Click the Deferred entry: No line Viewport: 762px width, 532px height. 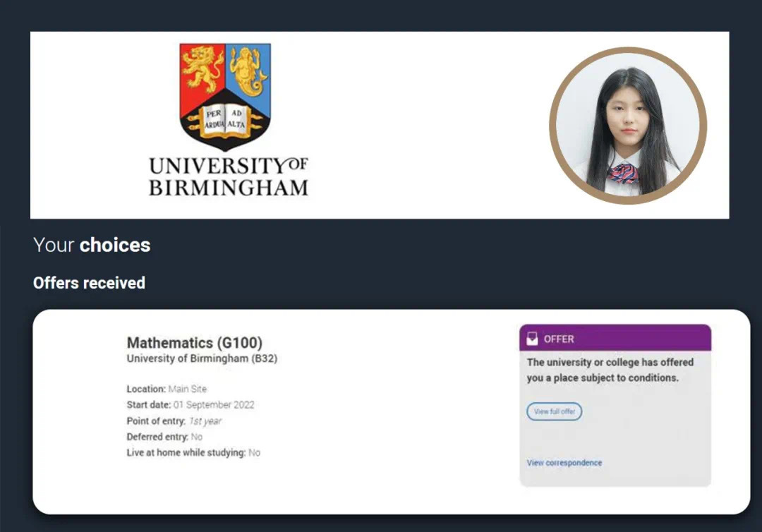click(x=164, y=437)
